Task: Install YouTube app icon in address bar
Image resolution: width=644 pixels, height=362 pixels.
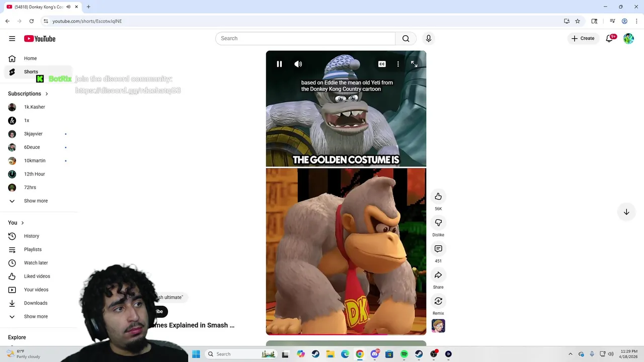Action: point(567,21)
